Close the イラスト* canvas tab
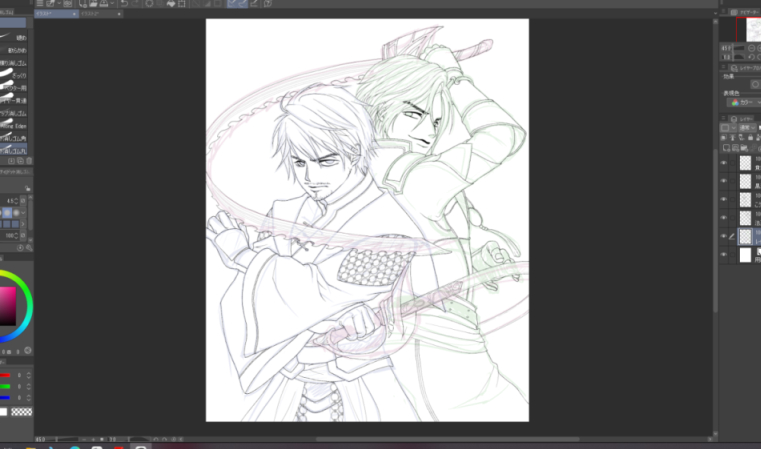The image size is (761, 449). click(x=74, y=14)
